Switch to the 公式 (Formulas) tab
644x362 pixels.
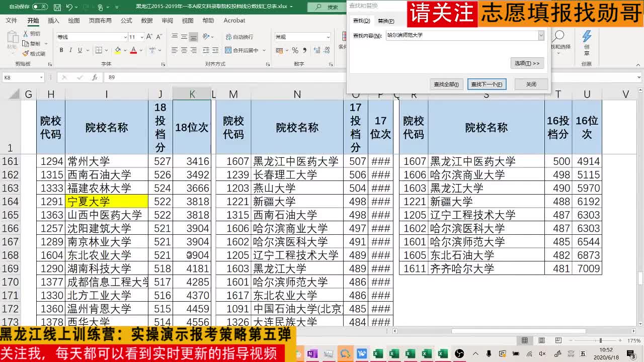click(126, 21)
